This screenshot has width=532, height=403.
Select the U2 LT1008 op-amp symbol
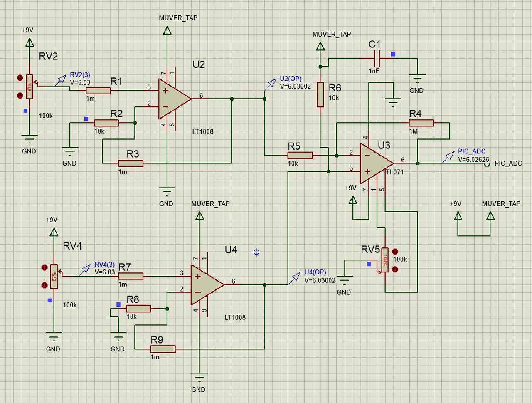click(x=175, y=99)
